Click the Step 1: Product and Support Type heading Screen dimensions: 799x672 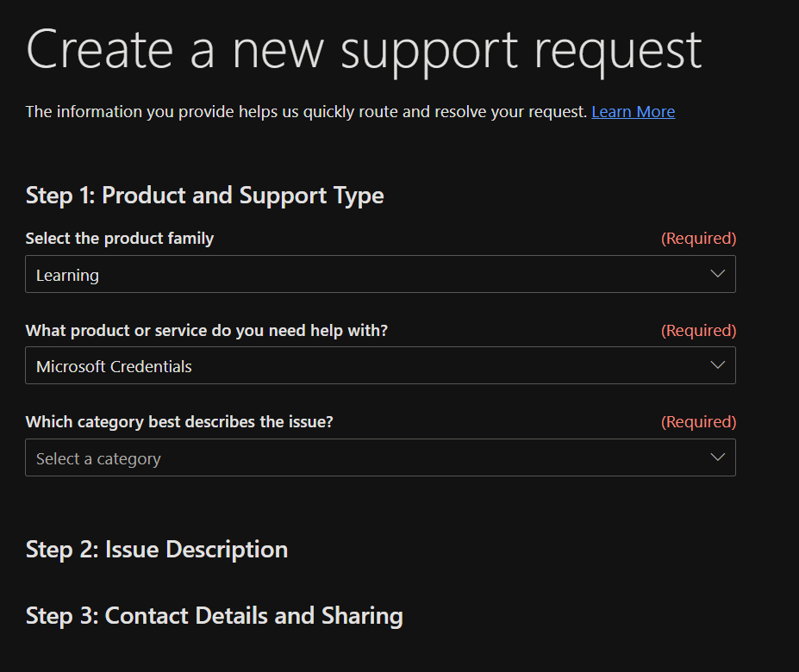(x=204, y=196)
